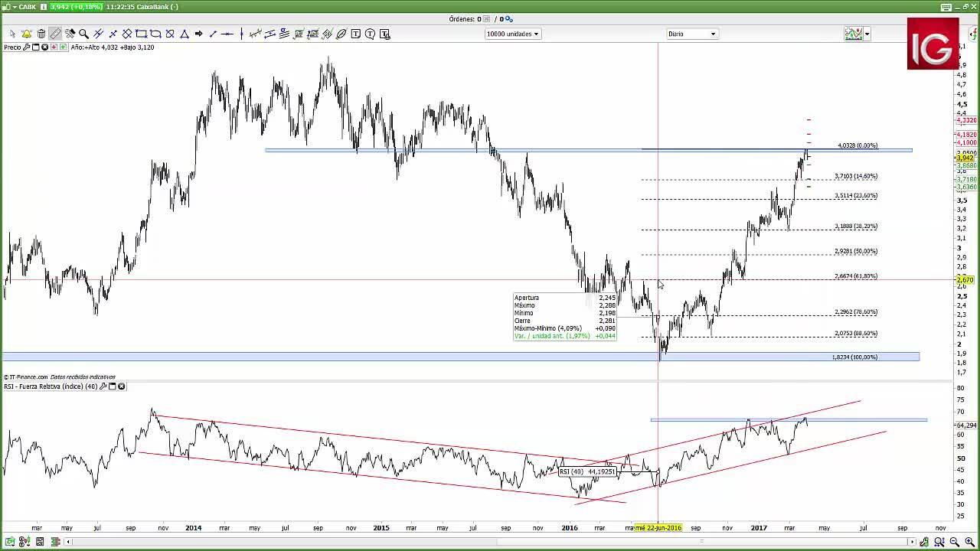Viewport: 980px width, 551px height.
Task: Open the Diario timeframe dropdown
Action: coord(691,34)
